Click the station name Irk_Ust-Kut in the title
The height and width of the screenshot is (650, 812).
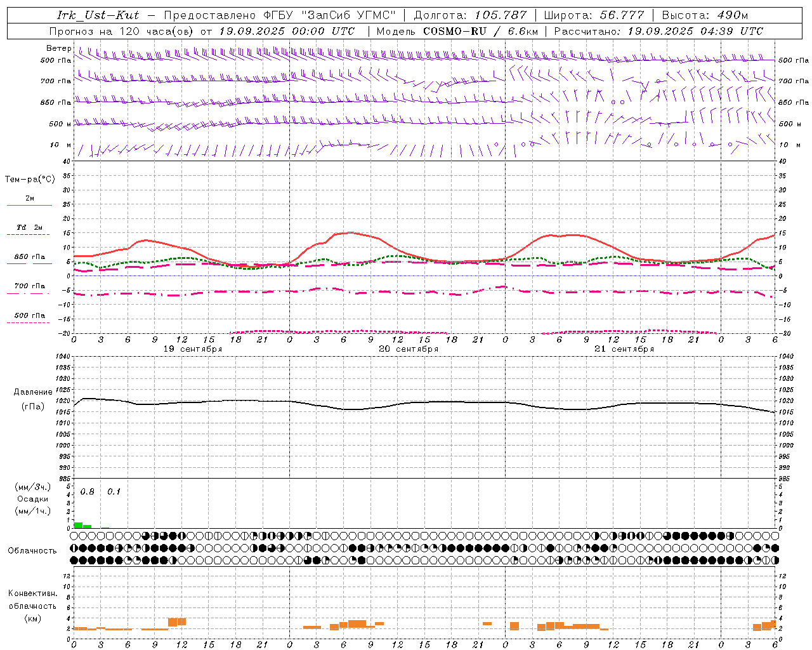pos(98,15)
